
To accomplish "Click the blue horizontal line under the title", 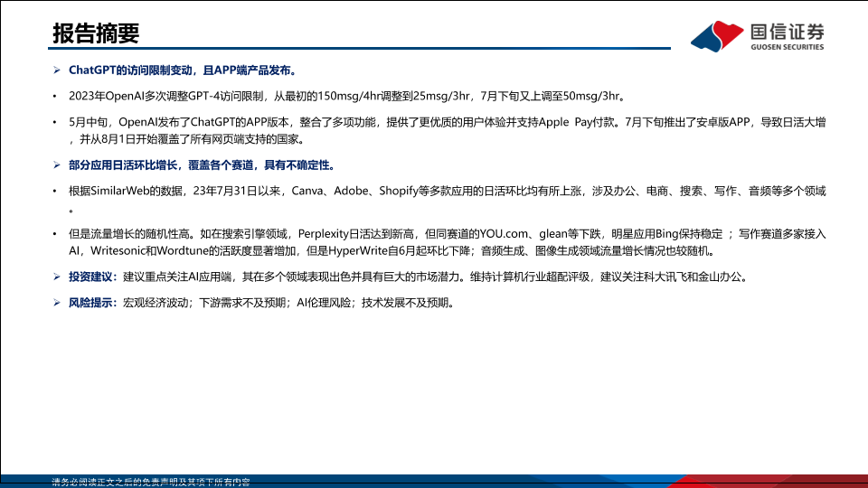I will (362, 49).
